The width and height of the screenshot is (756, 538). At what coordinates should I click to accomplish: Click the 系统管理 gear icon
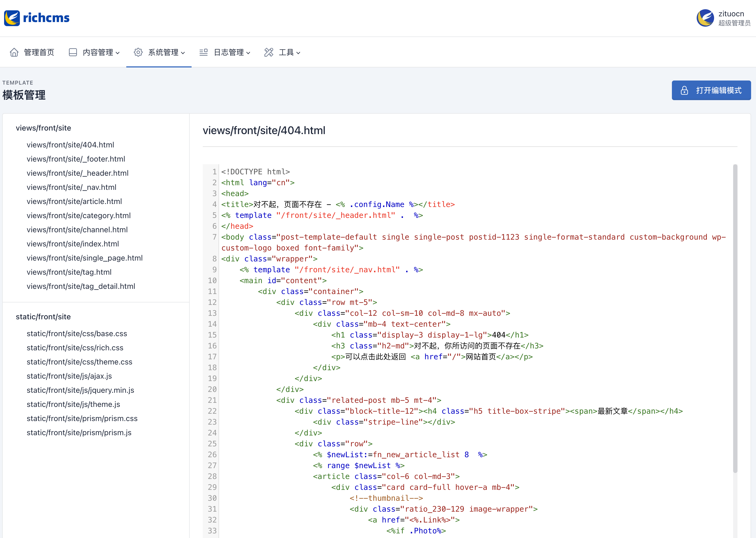[138, 52]
